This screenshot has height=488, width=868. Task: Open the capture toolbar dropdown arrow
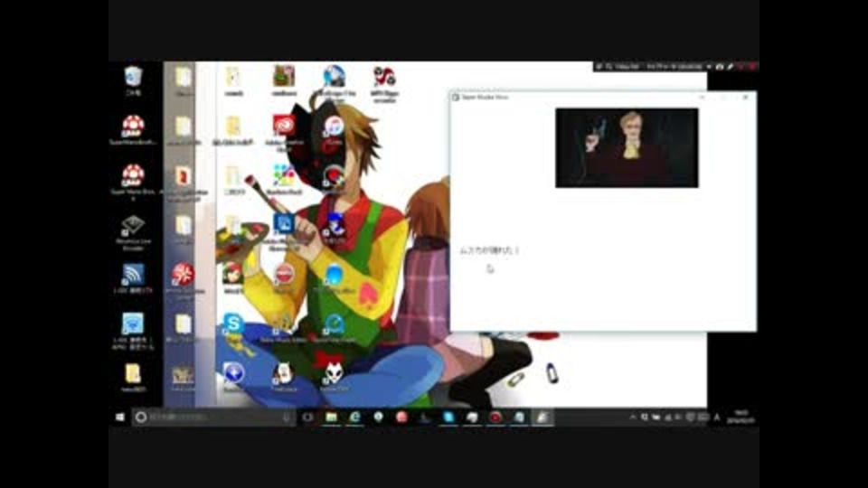pyautogui.click(x=709, y=66)
